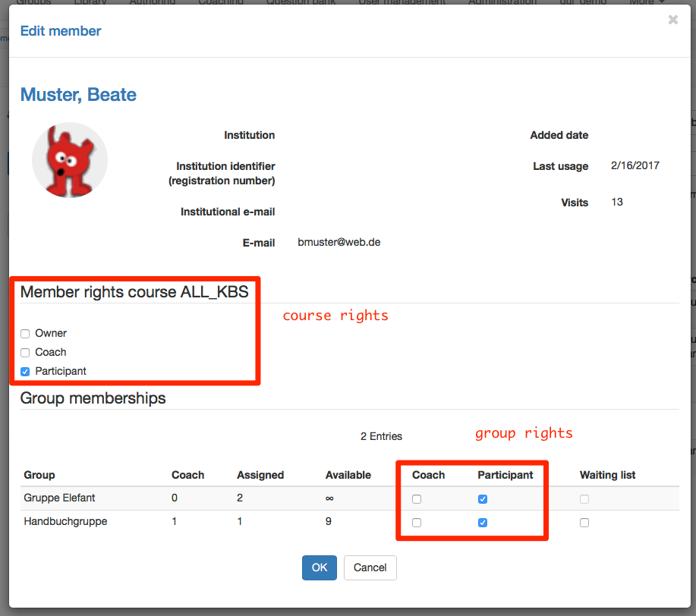
Task: Click Beate Muster's red avatar picture
Action: pos(70,160)
